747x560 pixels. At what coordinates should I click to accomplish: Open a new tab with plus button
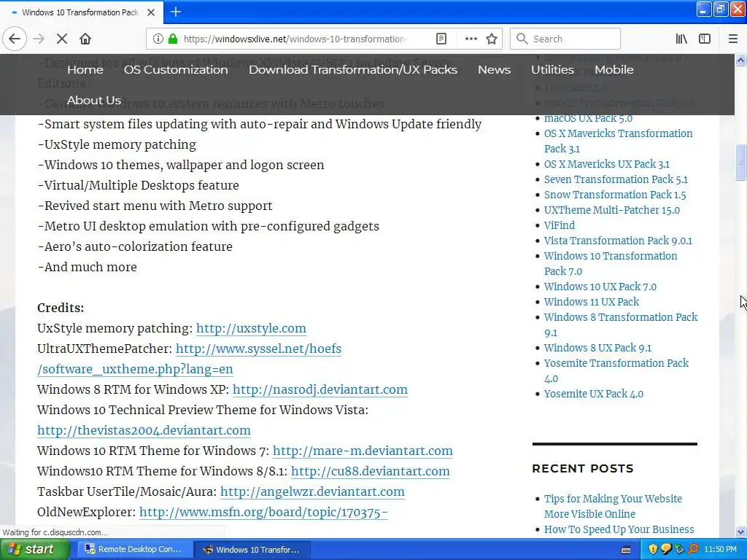[x=176, y=12]
